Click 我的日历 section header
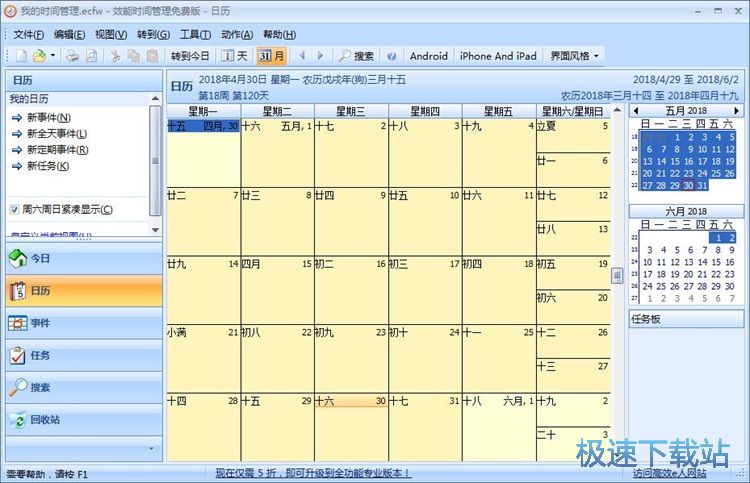The image size is (750, 483). click(x=79, y=99)
